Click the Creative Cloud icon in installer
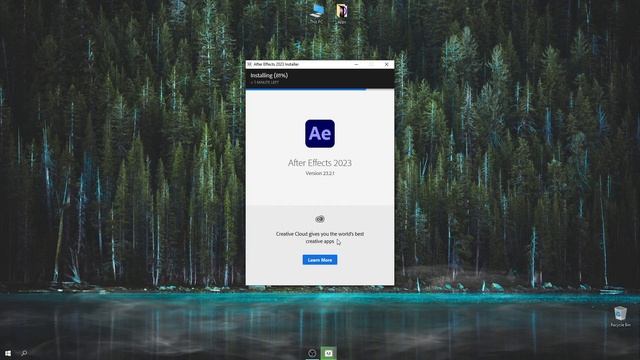Screen dimensions: 640x360 [x=320, y=219]
